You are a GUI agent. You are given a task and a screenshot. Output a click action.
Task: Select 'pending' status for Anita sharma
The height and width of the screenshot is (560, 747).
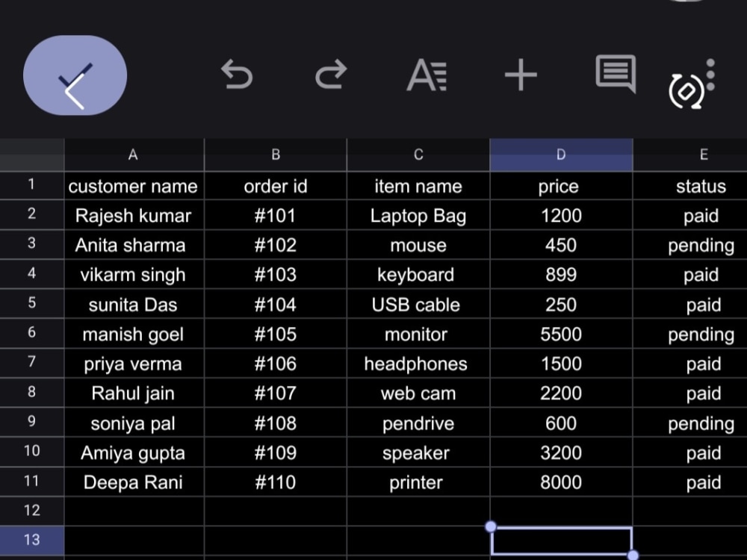tap(690, 245)
